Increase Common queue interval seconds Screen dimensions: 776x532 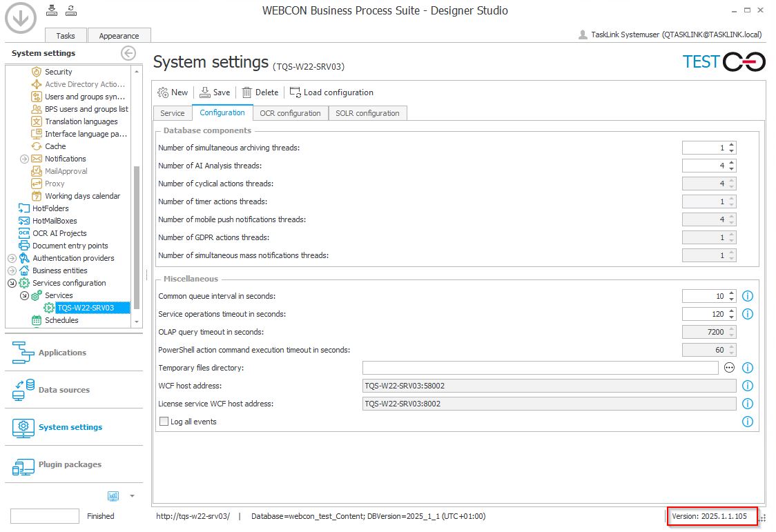(x=731, y=293)
